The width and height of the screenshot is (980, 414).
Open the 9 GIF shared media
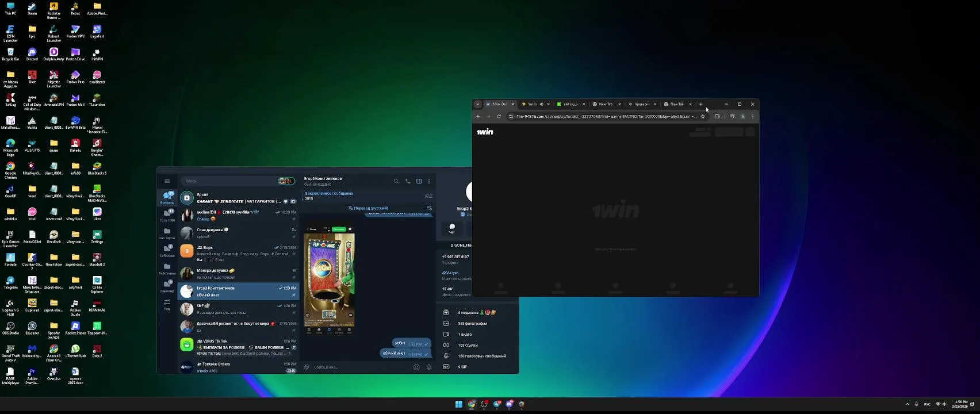click(x=477, y=367)
